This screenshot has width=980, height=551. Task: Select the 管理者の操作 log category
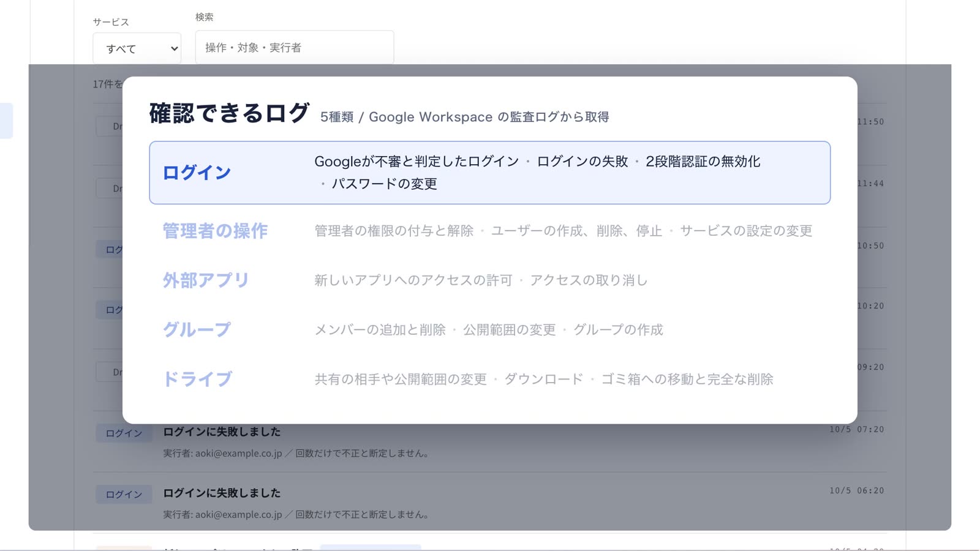[x=215, y=231]
